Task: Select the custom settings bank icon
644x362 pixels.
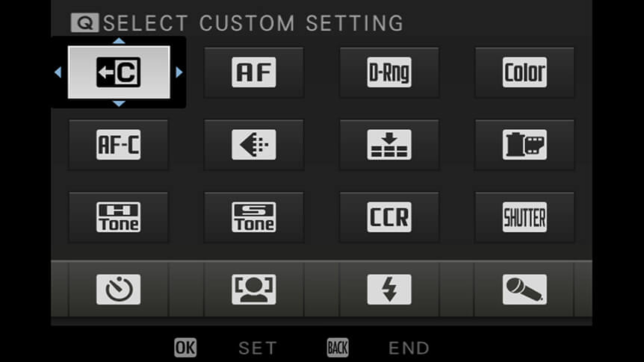Action: pos(119,72)
